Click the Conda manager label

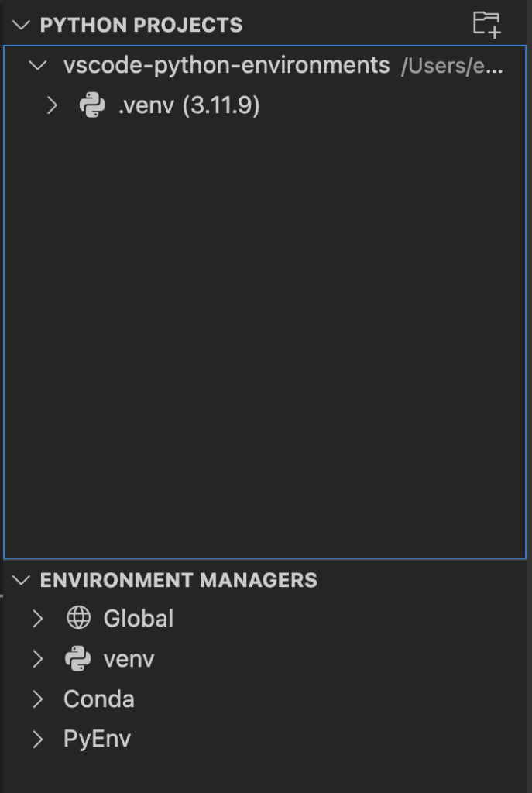[99, 699]
